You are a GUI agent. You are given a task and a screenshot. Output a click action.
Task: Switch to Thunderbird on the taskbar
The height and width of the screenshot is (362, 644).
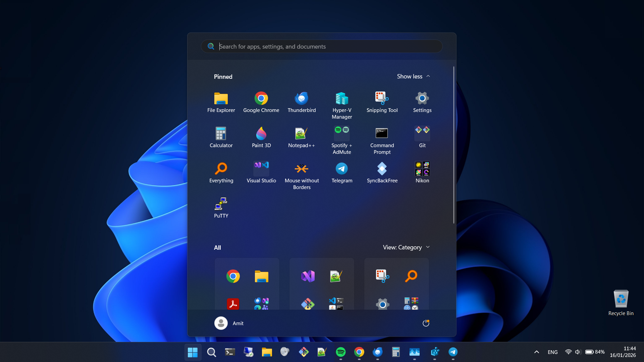click(x=377, y=352)
